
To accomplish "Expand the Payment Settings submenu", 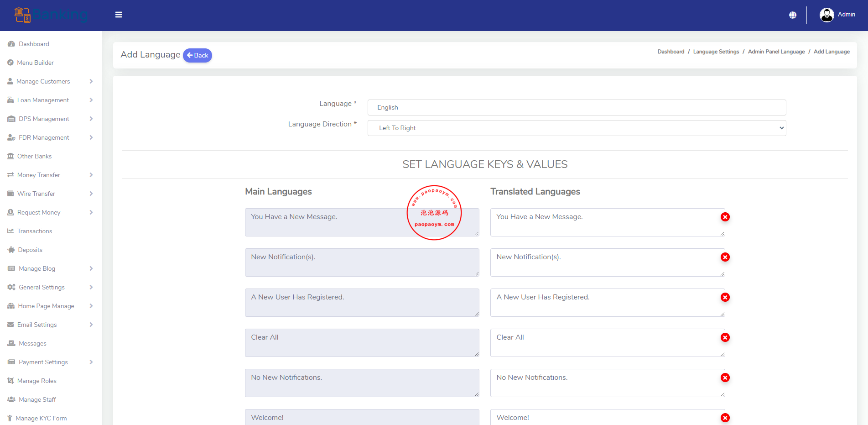I will pyautogui.click(x=50, y=362).
